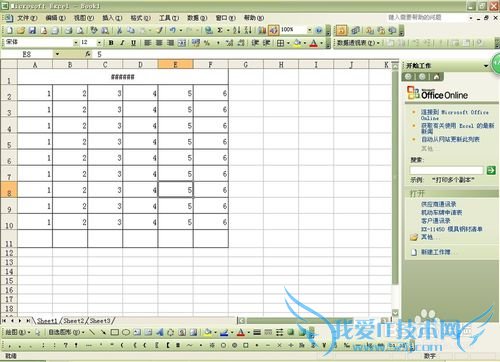Open the zoom 100% dropdown

click(310, 30)
